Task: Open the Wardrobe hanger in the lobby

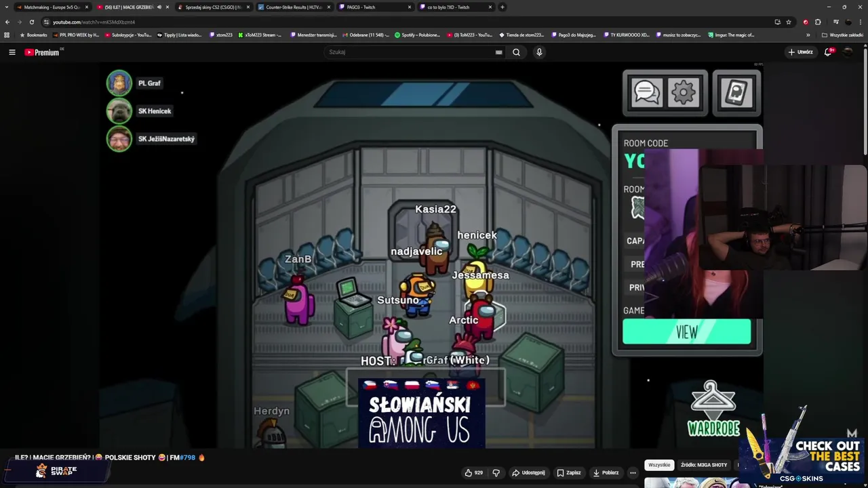Action: (713, 409)
